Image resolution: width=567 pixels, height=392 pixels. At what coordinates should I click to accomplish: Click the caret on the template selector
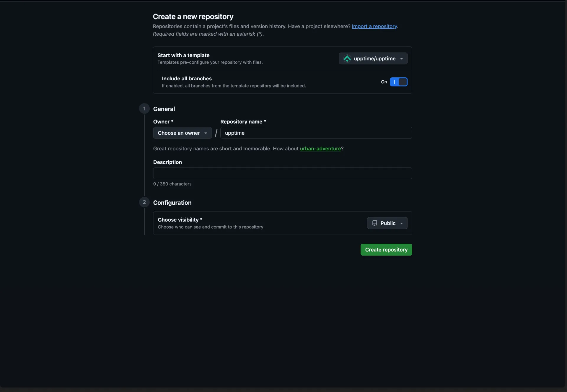tap(401, 58)
